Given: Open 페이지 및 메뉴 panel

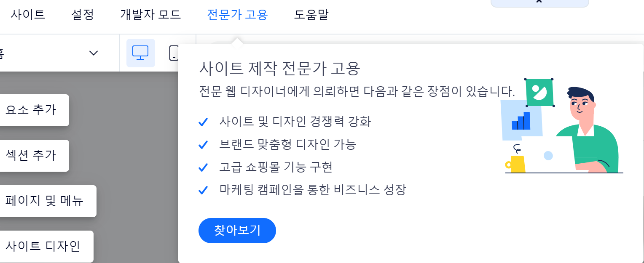Looking at the screenshot, I should click(x=47, y=201).
